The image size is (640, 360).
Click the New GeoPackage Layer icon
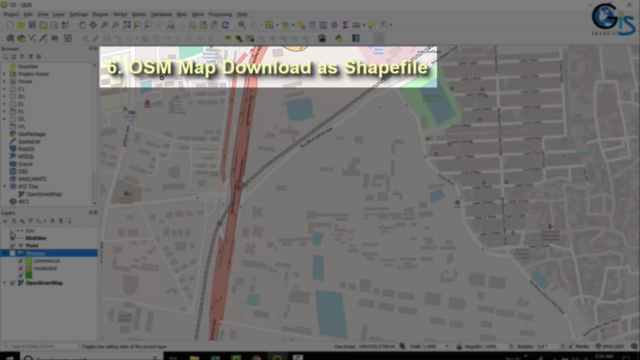pyautogui.click(x=21, y=38)
